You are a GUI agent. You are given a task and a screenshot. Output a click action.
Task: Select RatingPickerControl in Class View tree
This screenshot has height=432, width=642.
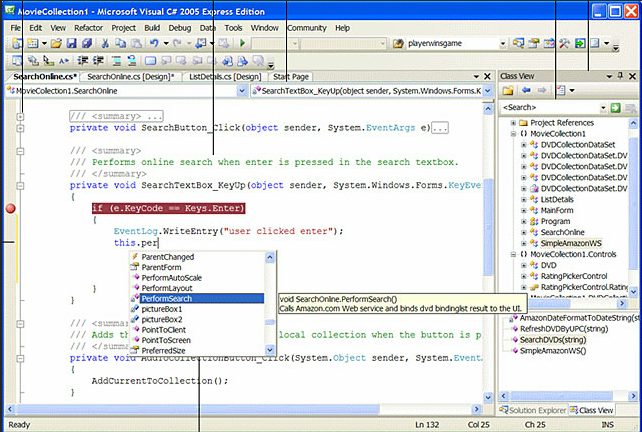[574, 276]
